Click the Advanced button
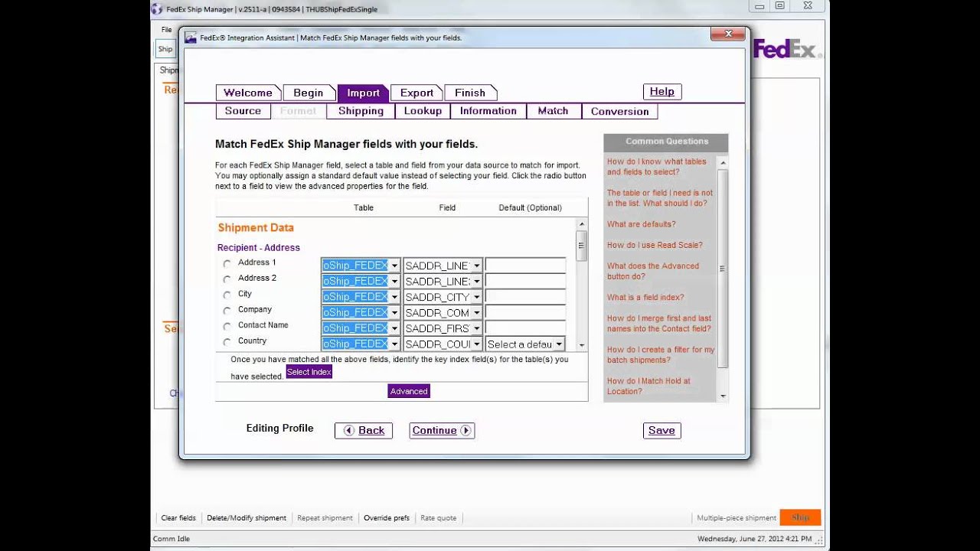 tap(409, 391)
